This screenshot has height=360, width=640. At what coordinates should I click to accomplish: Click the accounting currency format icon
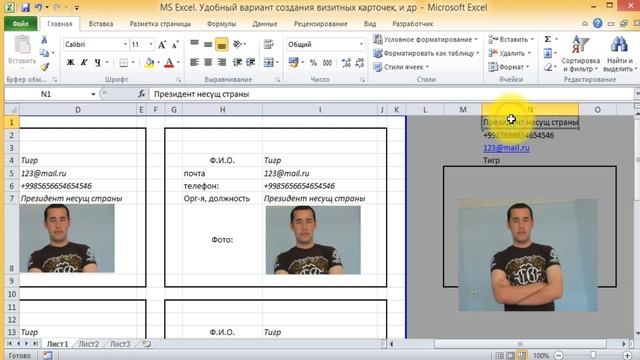tap(293, 62)
